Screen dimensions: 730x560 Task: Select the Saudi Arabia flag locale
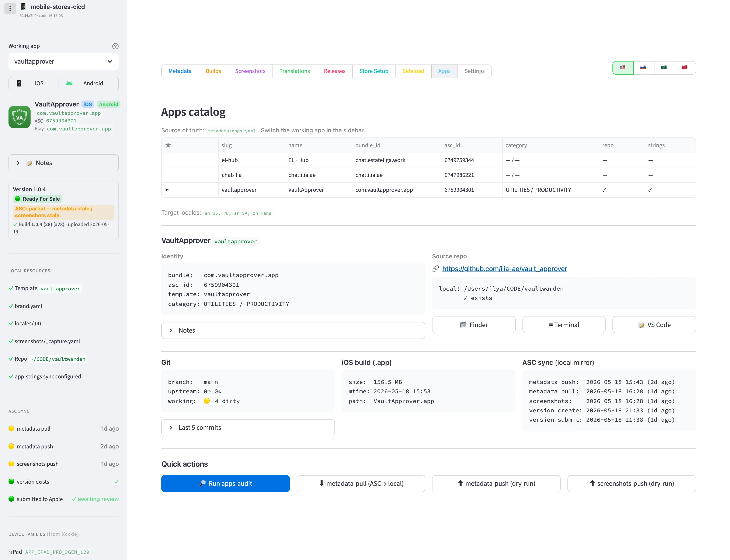[664, 68]
